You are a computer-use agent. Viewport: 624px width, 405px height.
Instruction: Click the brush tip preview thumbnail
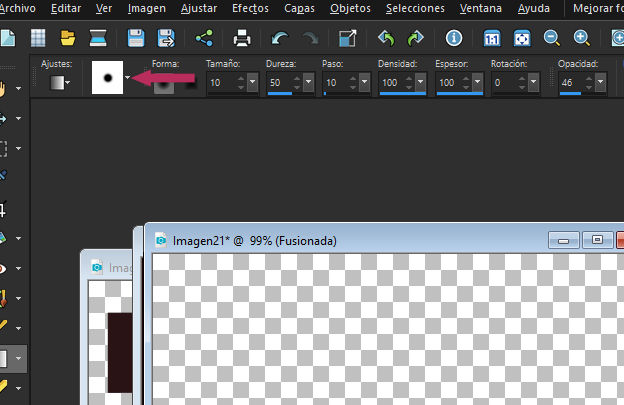click(x=107, y=78)
